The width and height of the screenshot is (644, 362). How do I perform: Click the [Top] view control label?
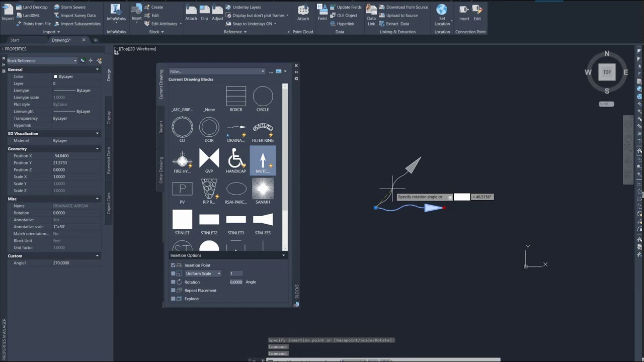pyautogui.click(x=125, y=49)
